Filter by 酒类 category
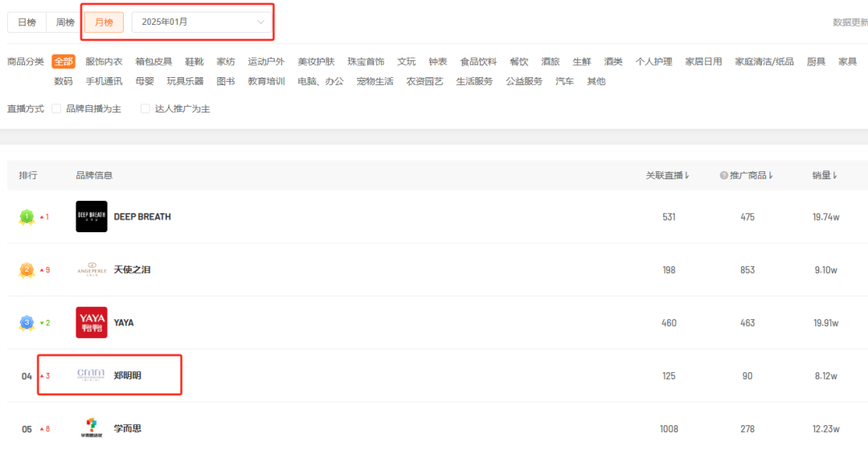868x450 pixels. (x=612, y=61)
